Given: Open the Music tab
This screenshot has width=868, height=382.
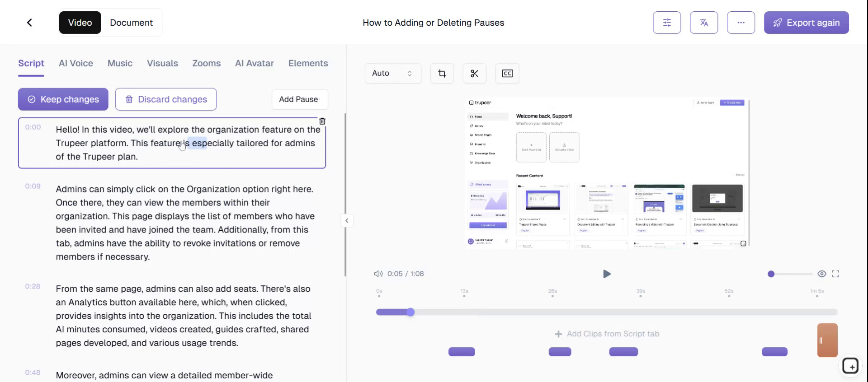Looking at the screenshot, I should [120, 63].
